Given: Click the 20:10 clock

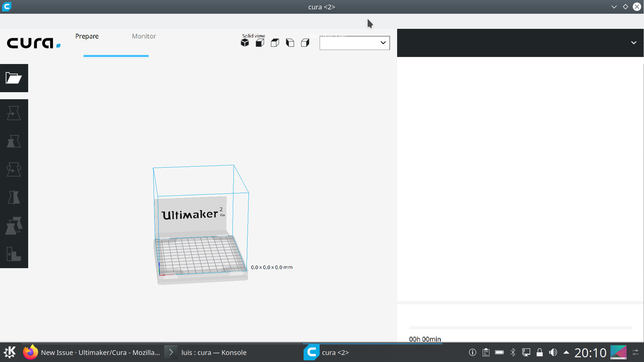Looking at the screenshot, I should [x=590, y=353].
